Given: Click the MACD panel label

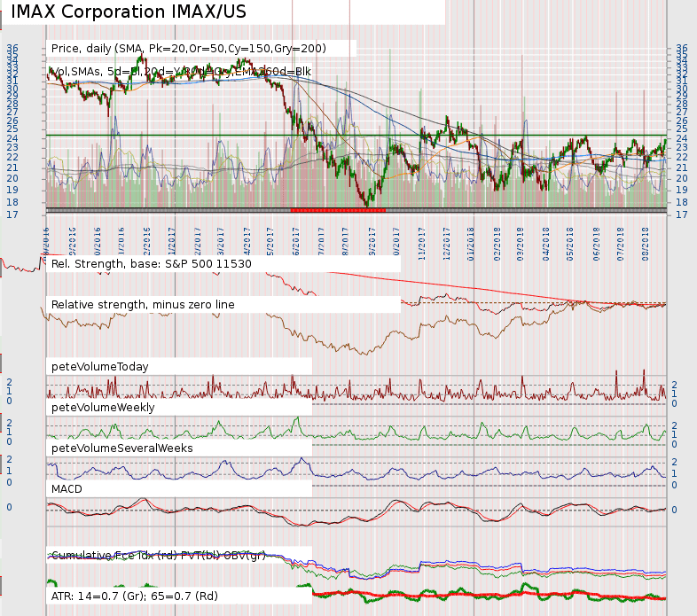Looking at the screenshot, I should (x=67, y=489).
